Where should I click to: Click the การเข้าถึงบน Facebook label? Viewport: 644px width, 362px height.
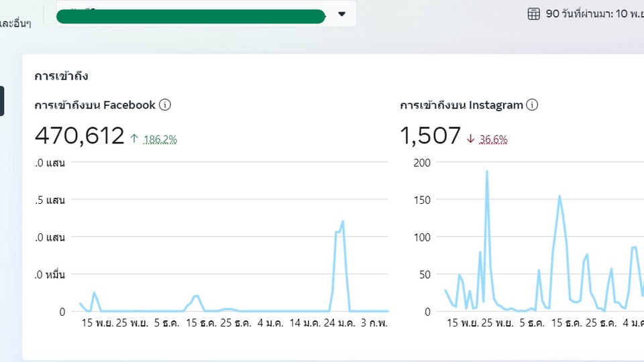[x=95, y=105]
